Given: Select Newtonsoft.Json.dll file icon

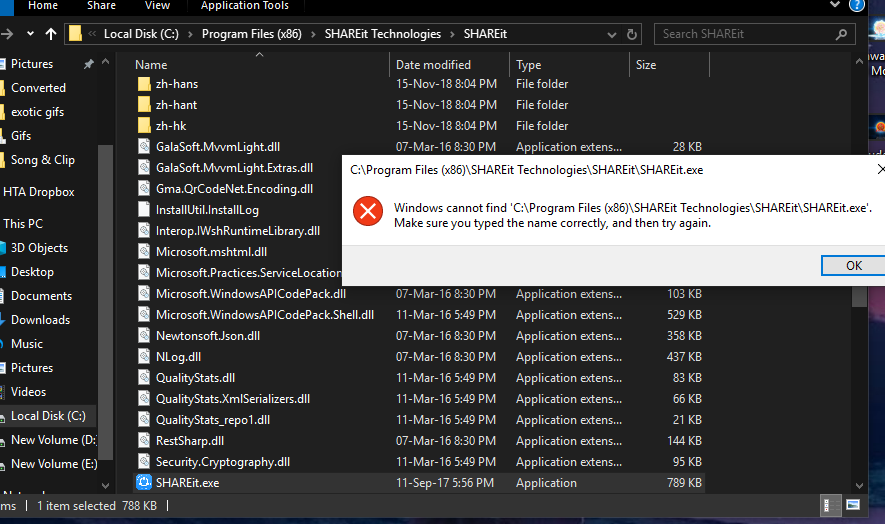Looking at the screenshot, I should pos(144,336).
